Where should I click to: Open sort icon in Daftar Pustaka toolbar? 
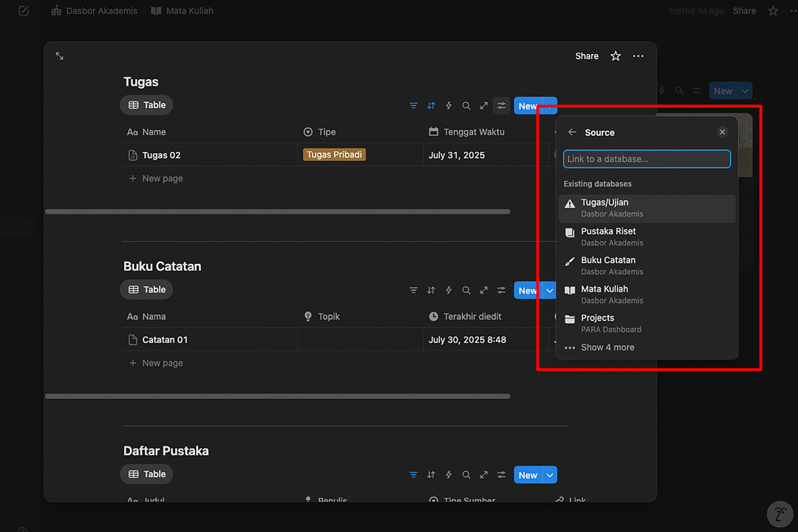point(431,474)
